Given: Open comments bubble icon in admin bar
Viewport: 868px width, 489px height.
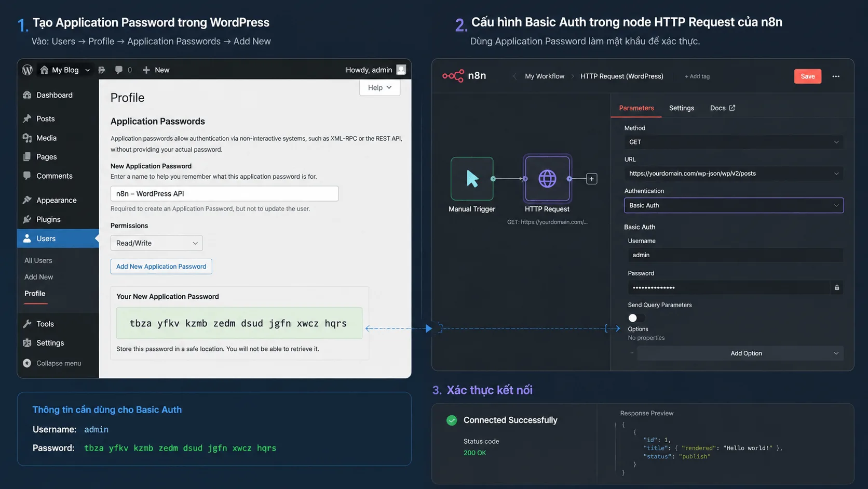Looking at the screenshot, I should 119,70.
